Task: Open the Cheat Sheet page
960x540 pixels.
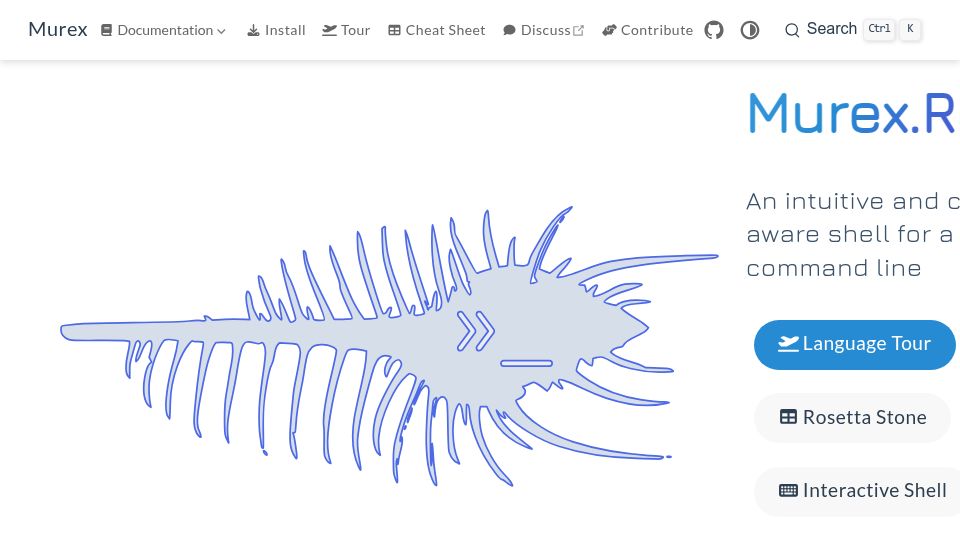Action: 437,30
